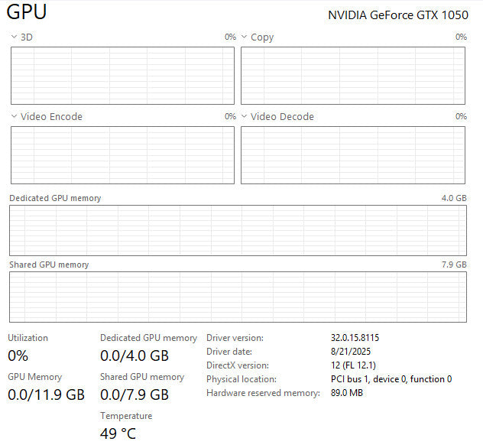Click the Copy engine usage graph
483x448 pixels.
(352, 76)
